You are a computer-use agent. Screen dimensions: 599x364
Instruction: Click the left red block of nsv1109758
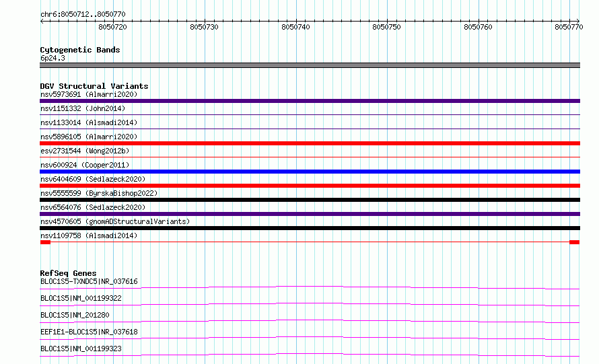click(45, 242)
